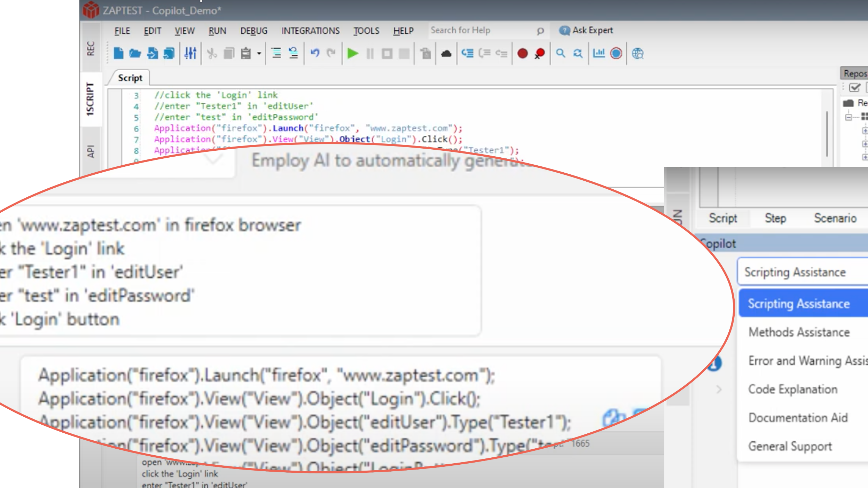This screenshot has width=868, height=488.
Task: Switch to the Scenario tab
Action: point(835,218)
